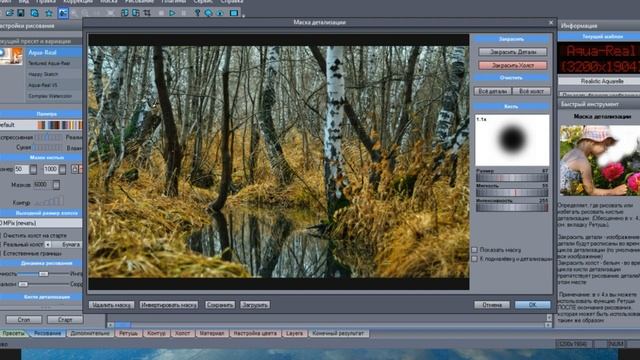
Task: Click first of the two window-layout toolbar icons
Action: coord(125,13)
